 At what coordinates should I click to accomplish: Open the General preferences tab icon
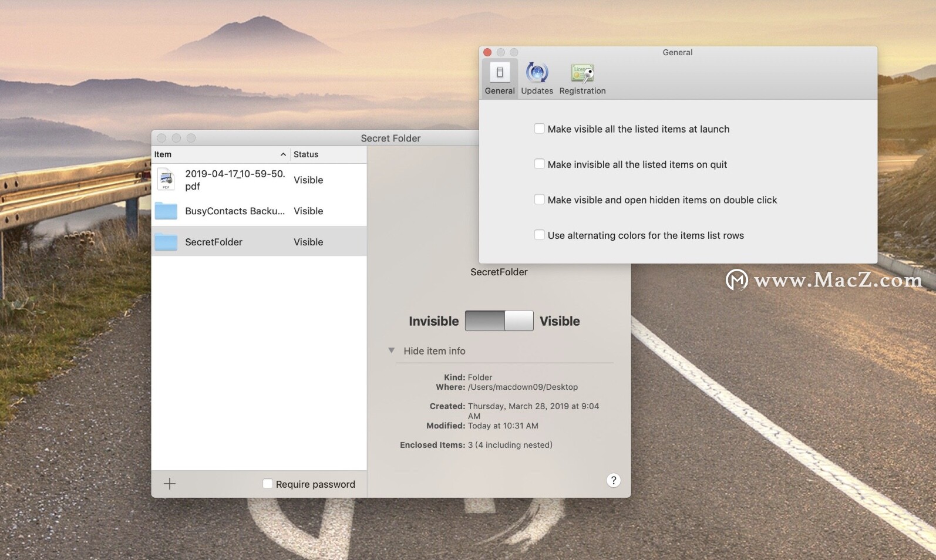(500, 73)
